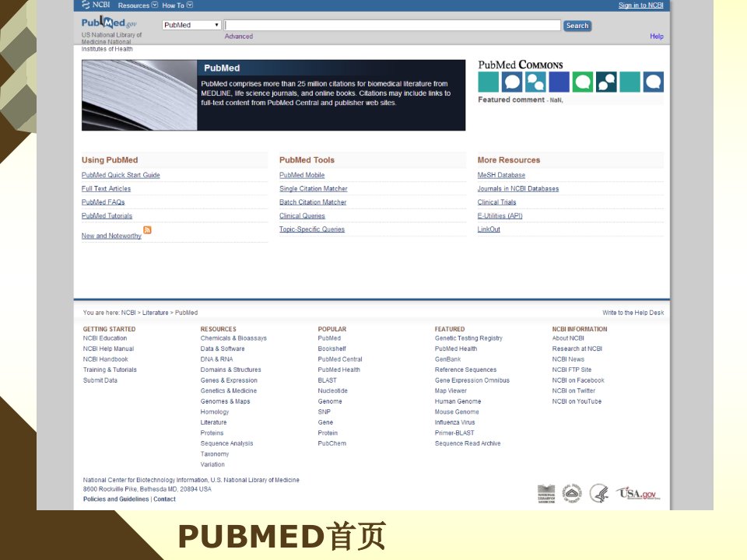747x560 pixels.
Task: Open About NCBI link
Action: tap(568, 338)
